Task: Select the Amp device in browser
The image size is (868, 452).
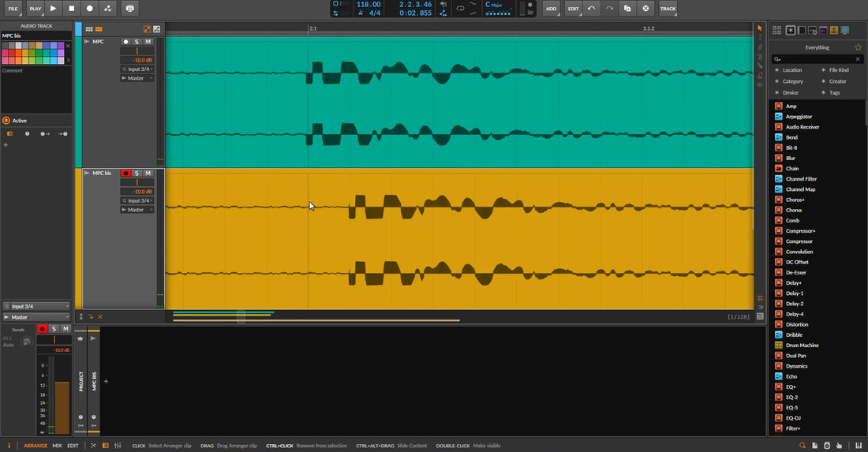Action: point(791,106)
